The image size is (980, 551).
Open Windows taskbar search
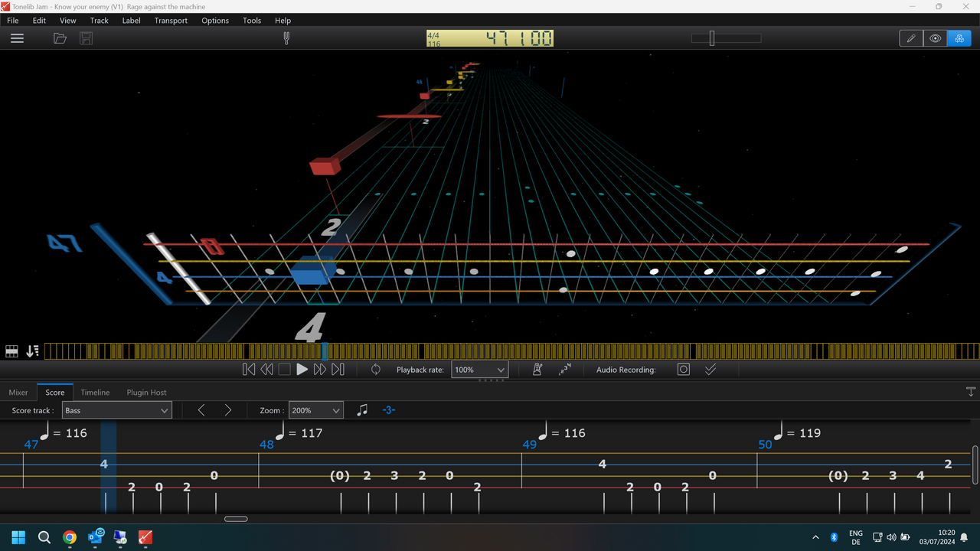[44, 537]
